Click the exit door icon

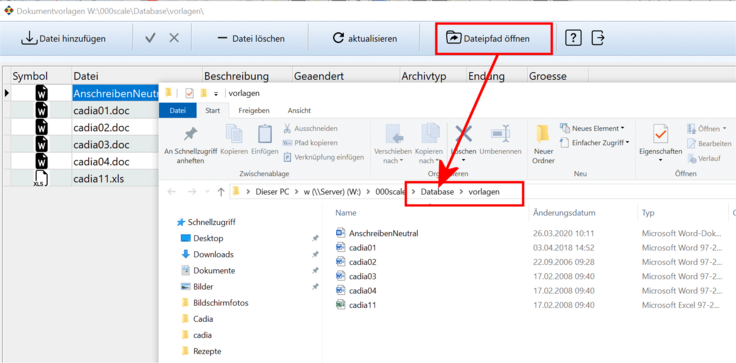598,38
